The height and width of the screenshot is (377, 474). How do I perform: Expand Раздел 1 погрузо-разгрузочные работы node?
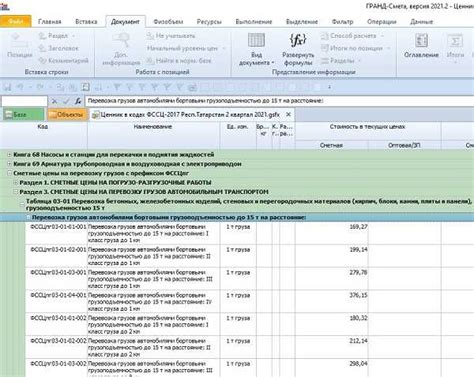pos(15,183)
